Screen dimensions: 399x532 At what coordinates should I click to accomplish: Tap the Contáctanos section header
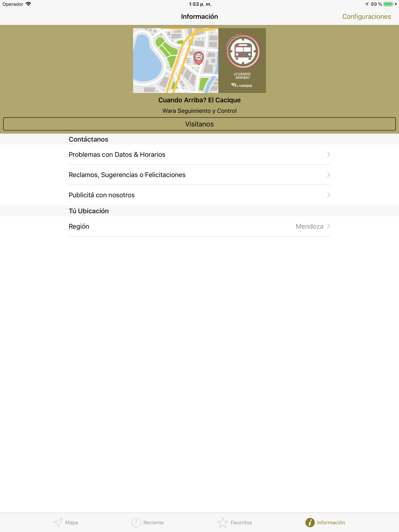88,139
